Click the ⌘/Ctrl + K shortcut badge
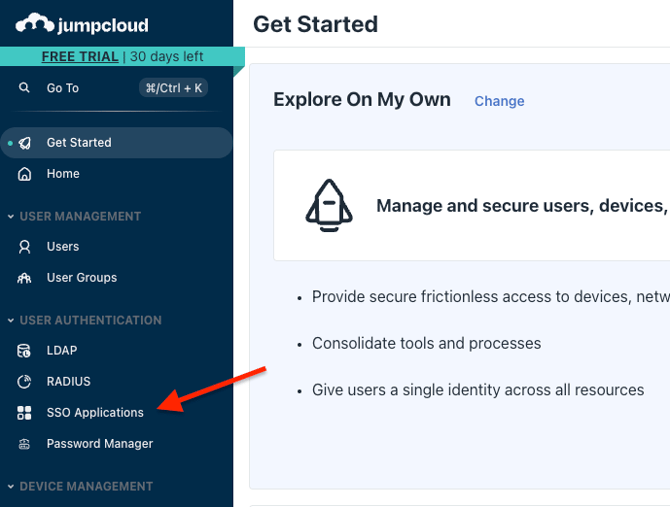This screenshot has width=670, height=507. pos(173,88)
